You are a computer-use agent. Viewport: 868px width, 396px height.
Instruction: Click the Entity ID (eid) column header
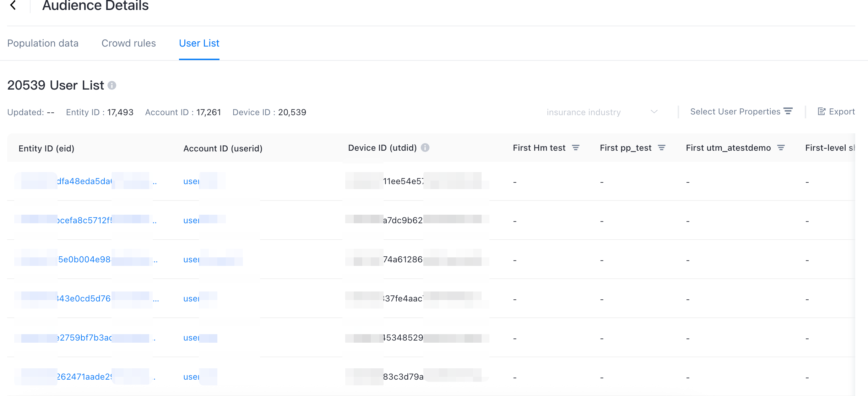(47, 148)
